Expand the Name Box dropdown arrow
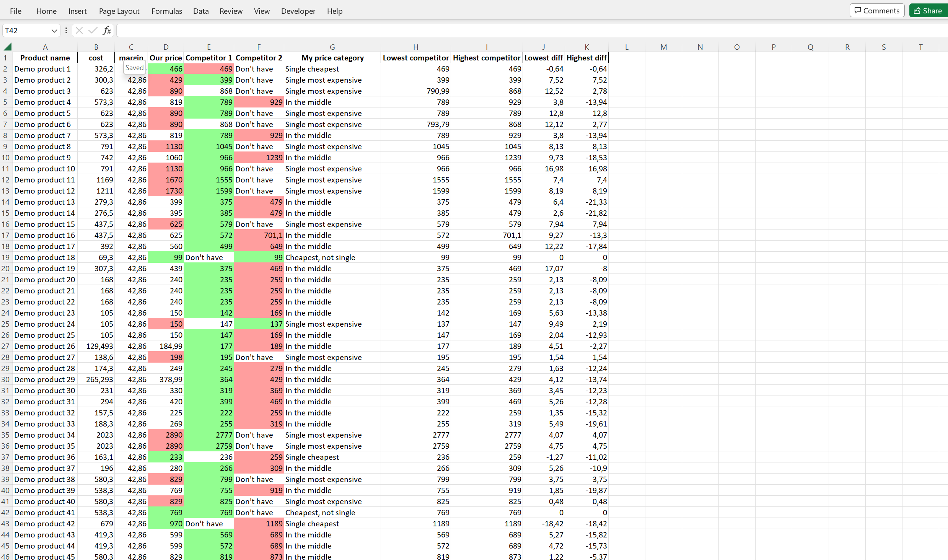Screen dimensions: 948x560 pos(54,31)
